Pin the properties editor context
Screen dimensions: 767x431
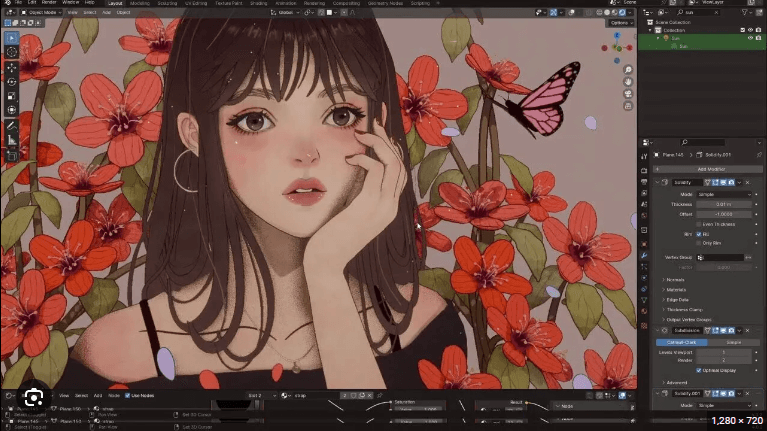759,155
